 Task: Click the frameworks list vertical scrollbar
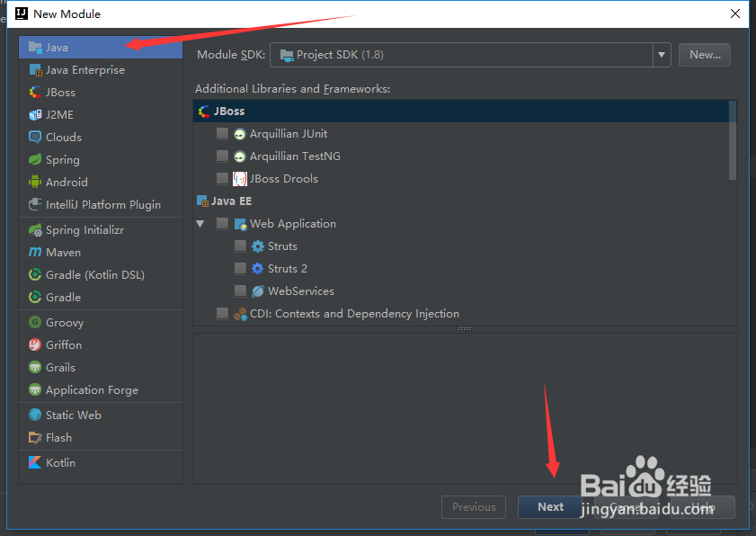tap(733, 140)
